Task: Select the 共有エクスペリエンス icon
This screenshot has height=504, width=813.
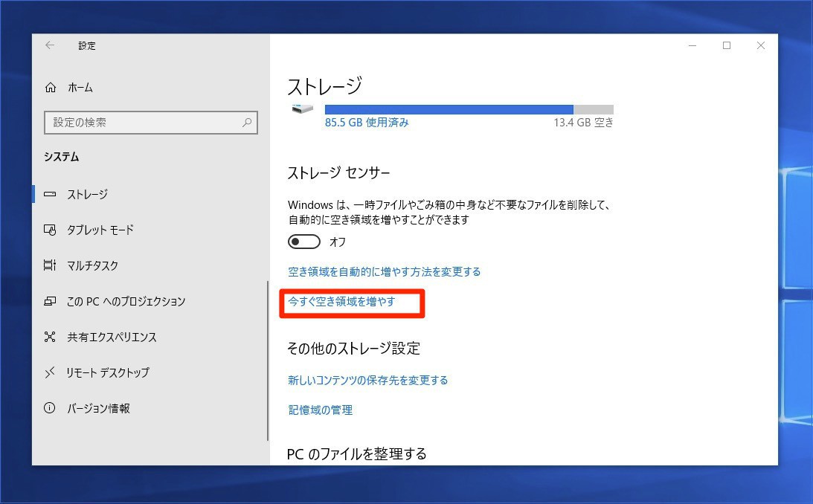Action: pyautogui.click(x=50, y=337)
